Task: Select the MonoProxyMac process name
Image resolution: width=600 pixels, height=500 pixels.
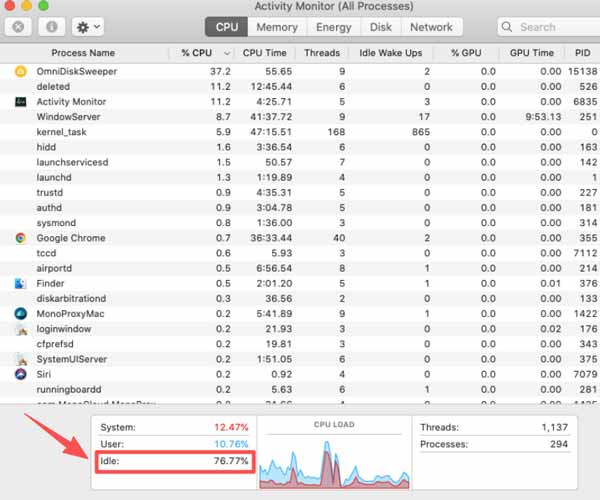Action: tap(70, 314)
